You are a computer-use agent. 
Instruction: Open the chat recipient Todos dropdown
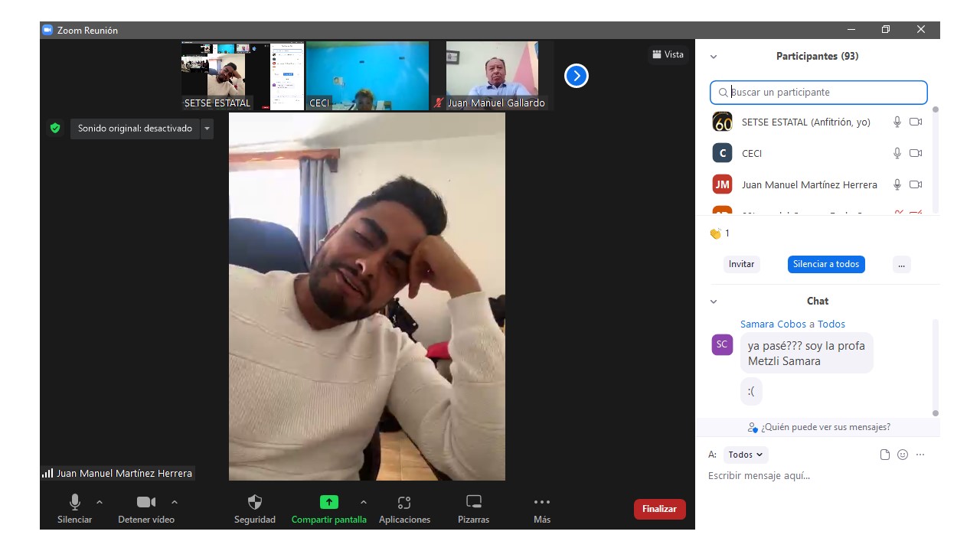(x=745, y=455)
